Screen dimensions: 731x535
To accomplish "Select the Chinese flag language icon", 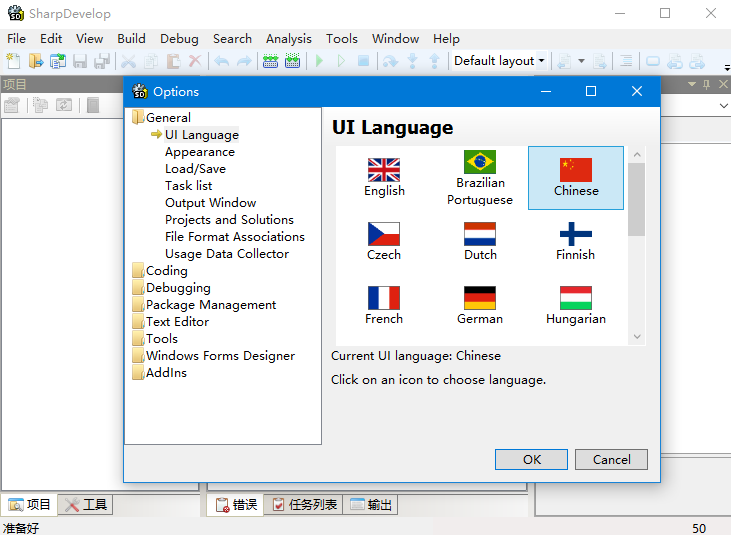I will coord(576,169).
